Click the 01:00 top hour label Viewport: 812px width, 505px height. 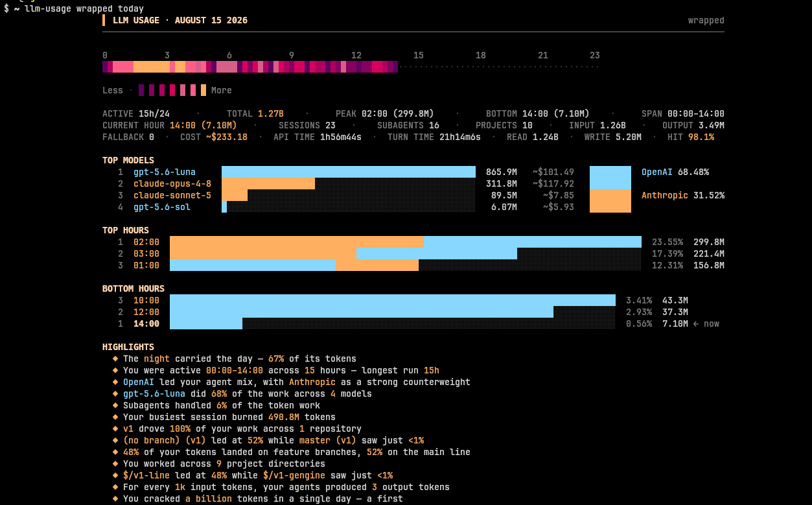(146, 265)
